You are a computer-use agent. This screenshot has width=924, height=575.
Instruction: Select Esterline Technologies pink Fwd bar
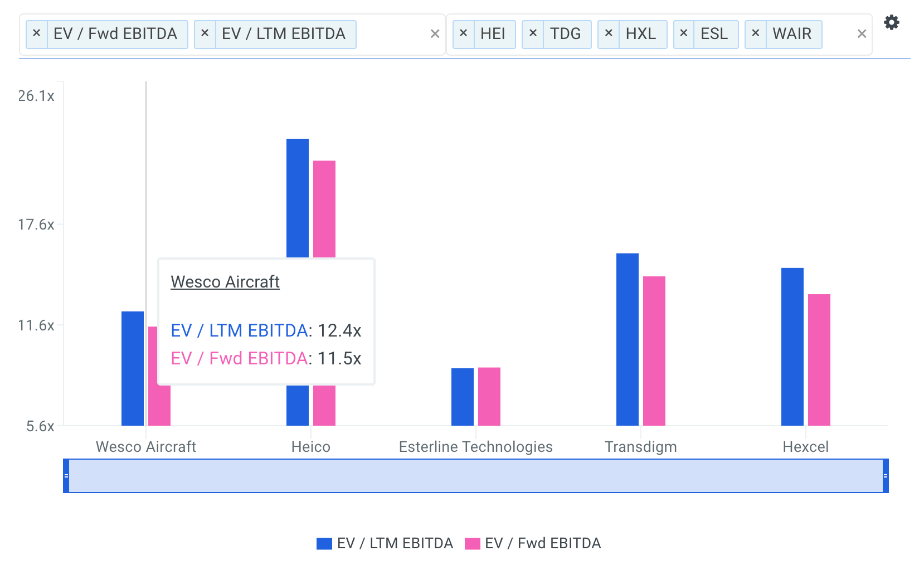click(x=489, y=397)
